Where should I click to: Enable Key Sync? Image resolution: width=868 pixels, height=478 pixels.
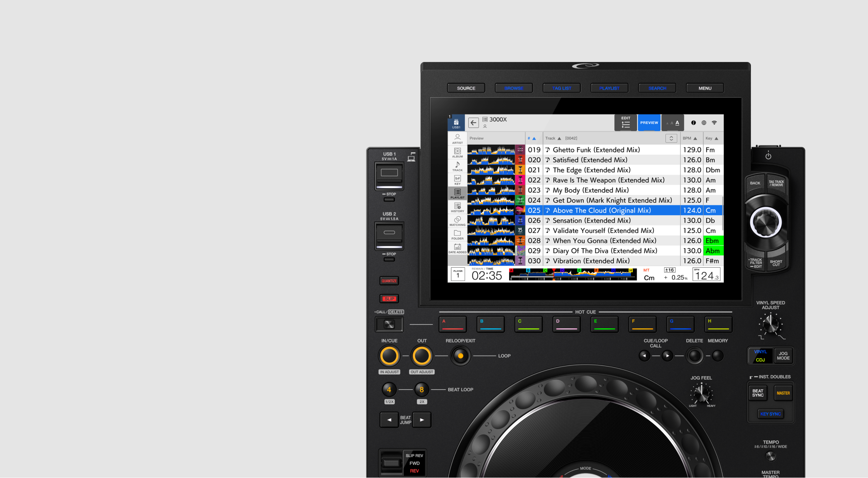coord(771,414)
